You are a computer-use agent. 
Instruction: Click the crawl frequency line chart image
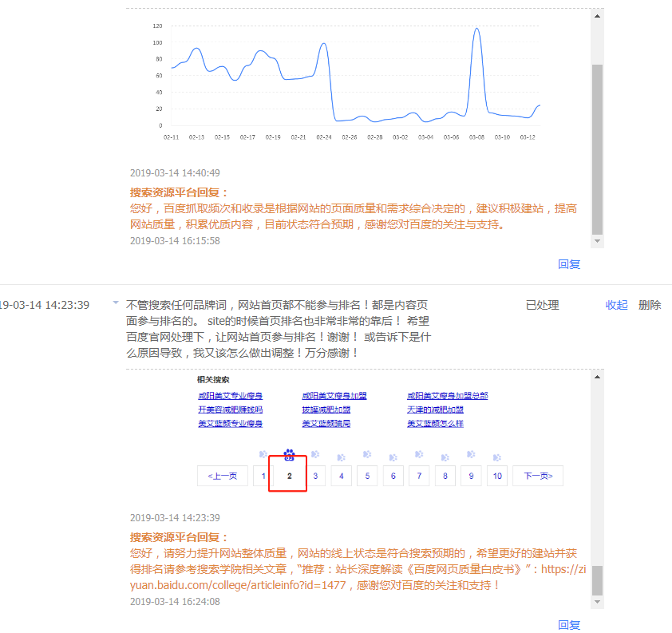click(x=351, y=80)
